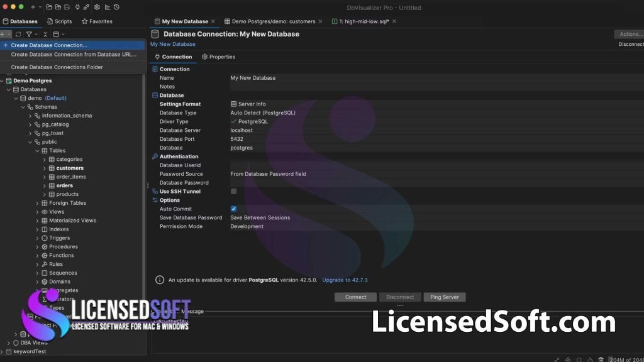Click the Collapse All icon in Databases tab
The height and width of the screenshot is (362, 644).
pyautogui.click(x=45, y=35)
